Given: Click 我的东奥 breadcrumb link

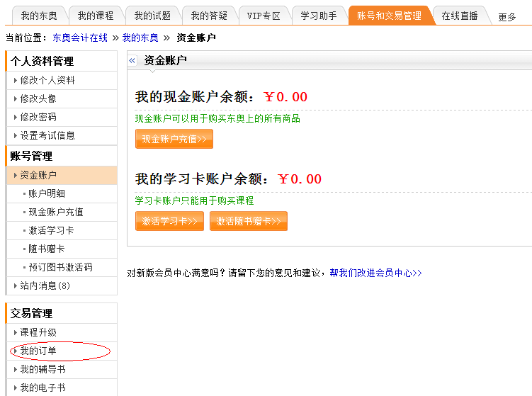Looking at the screenshot, I should coord(140,38).
